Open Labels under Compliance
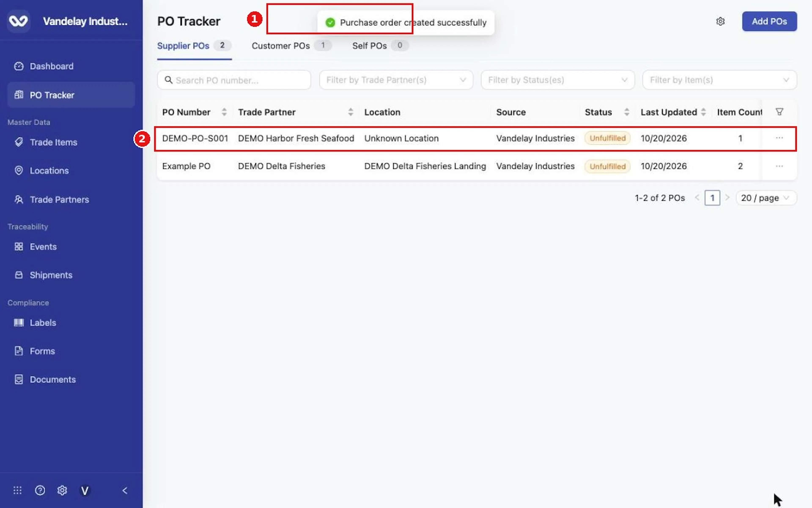 pyautogui.click(x=71, y=322)
